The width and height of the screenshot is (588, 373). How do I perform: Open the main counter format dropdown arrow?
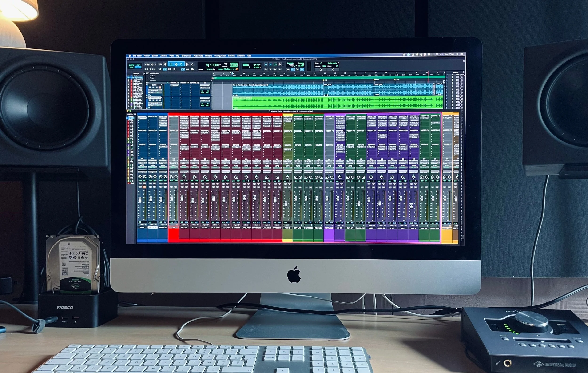(220, 65)
